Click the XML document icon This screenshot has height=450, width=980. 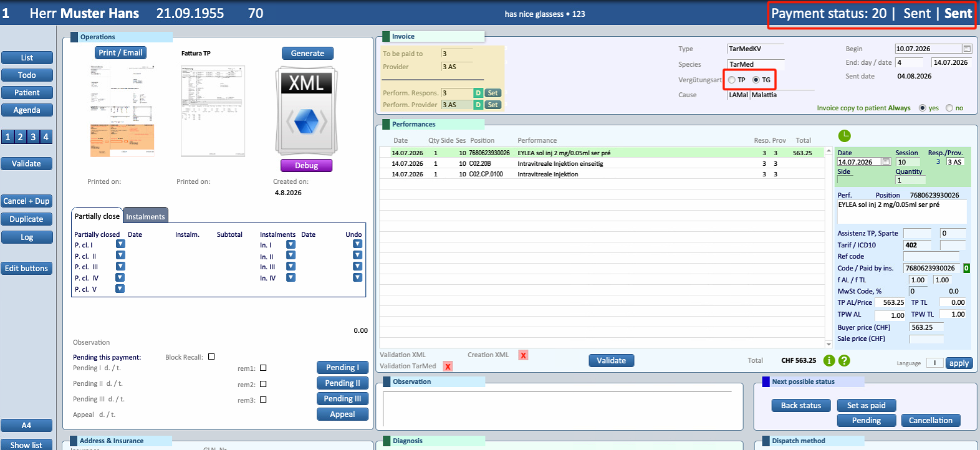(x=306, y=110)
